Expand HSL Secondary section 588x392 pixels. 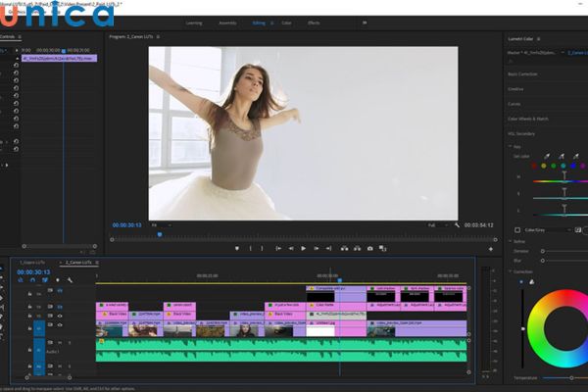click(x=521, y=134)
